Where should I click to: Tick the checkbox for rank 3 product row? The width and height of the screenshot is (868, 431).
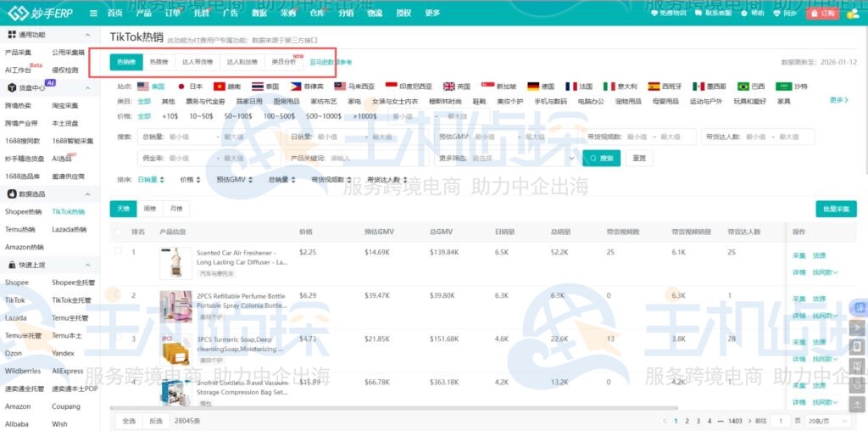[117, 339]
